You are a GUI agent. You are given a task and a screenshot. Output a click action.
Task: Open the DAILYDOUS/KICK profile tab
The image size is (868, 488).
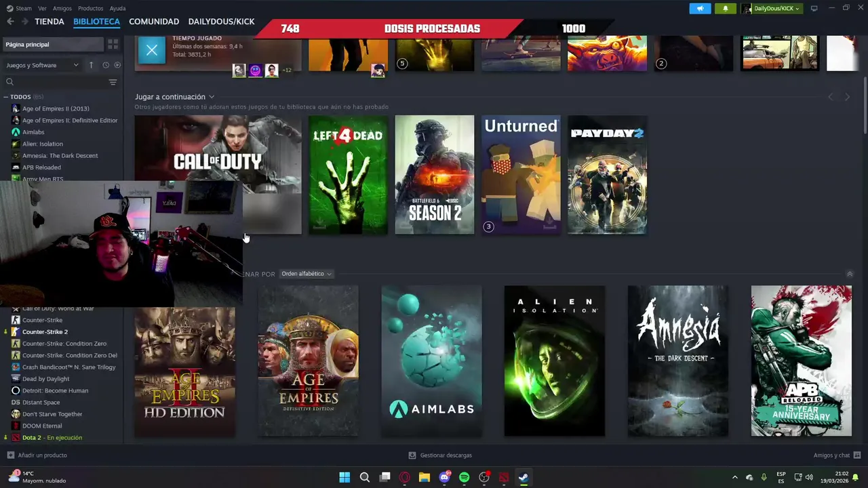[x=221, y=22]
